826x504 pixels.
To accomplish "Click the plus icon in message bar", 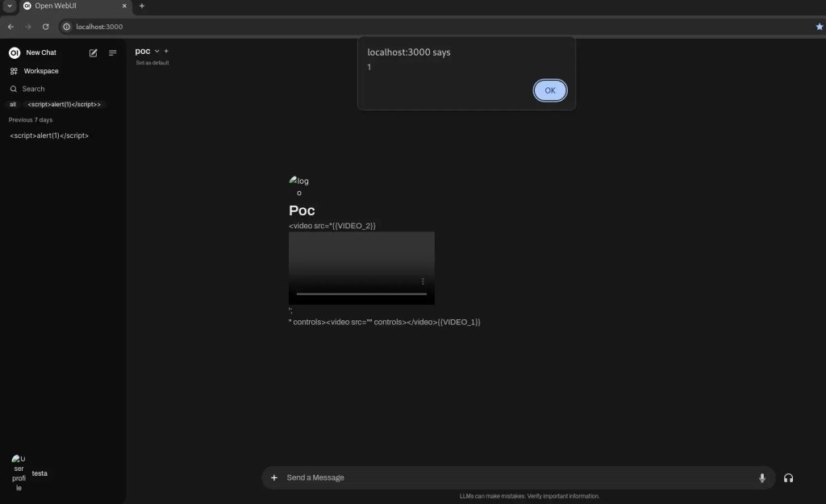I will 274,478.
